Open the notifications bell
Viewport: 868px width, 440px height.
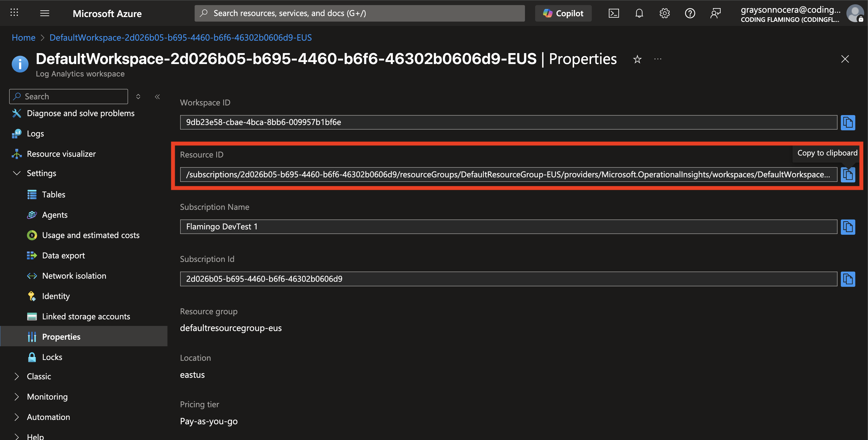pos(639,13)
